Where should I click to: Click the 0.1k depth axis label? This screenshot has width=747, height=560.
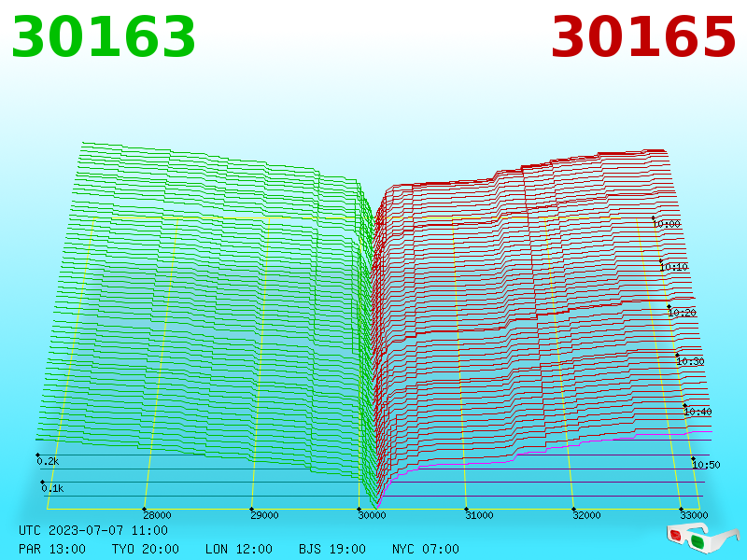coord(52,488)
